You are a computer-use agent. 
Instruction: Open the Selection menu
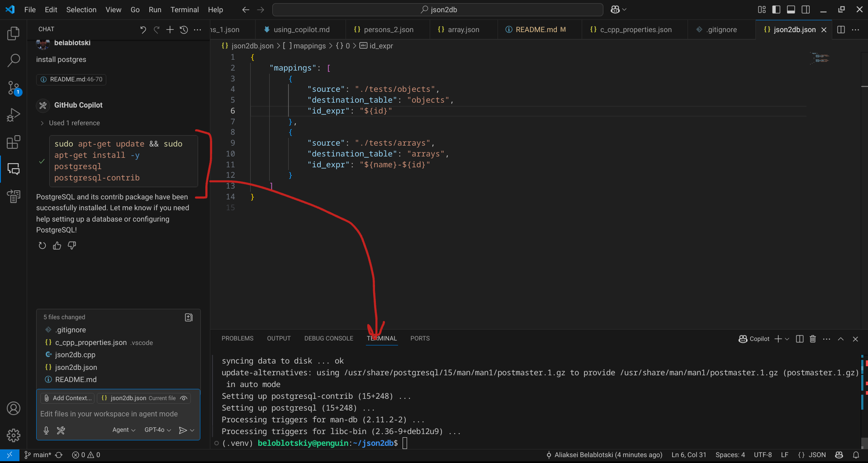coord(81,9)
